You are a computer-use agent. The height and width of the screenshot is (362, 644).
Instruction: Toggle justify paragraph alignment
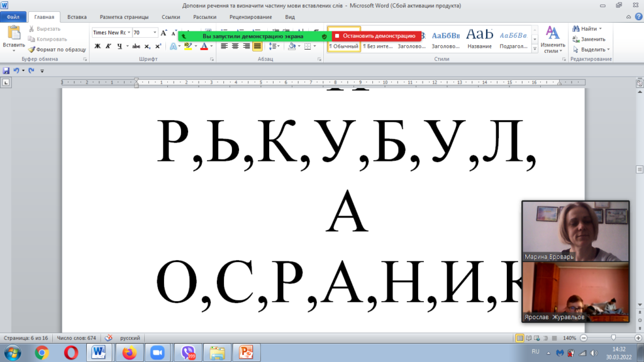(x=257, y=46)
